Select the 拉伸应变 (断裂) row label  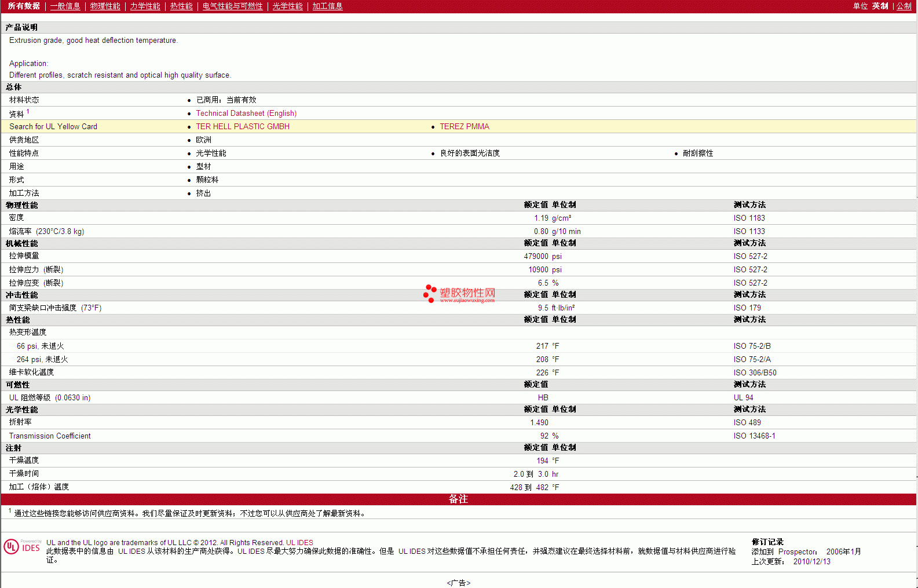(x=36, y=283)
